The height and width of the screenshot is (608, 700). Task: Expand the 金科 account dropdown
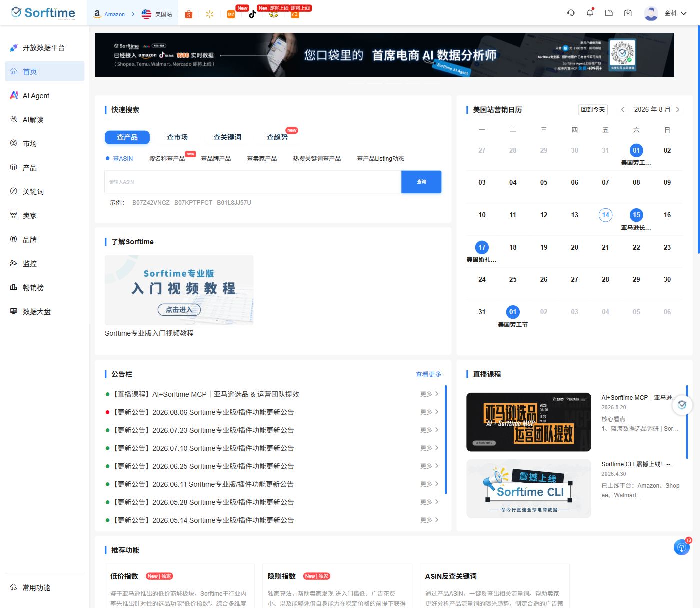[x=676, y=13]
